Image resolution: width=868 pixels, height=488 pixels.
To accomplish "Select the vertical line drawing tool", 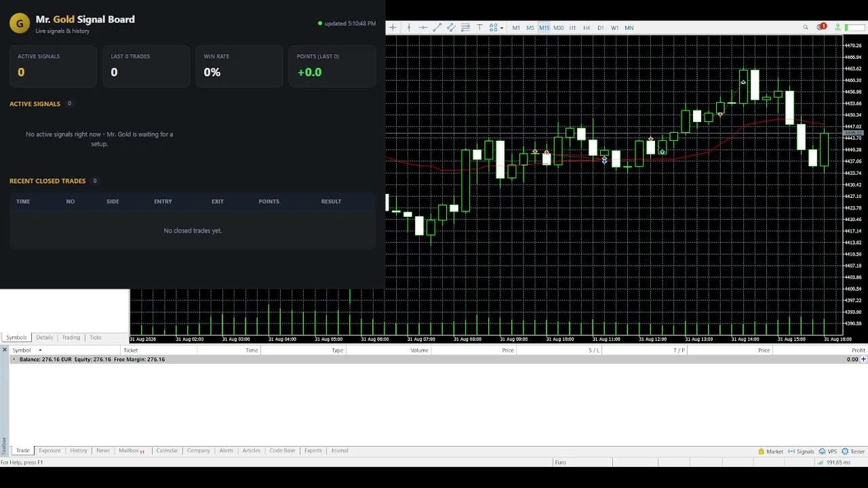I will (408, 28).
